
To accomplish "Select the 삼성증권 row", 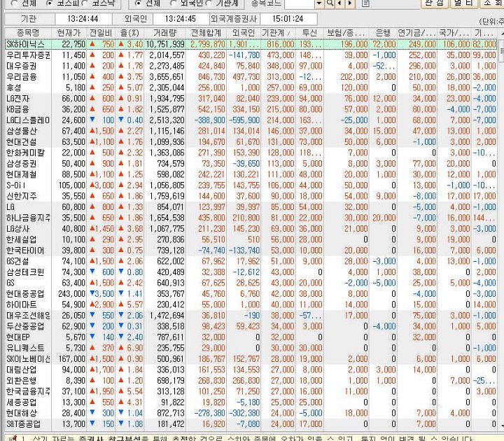I will coord(251,164).
